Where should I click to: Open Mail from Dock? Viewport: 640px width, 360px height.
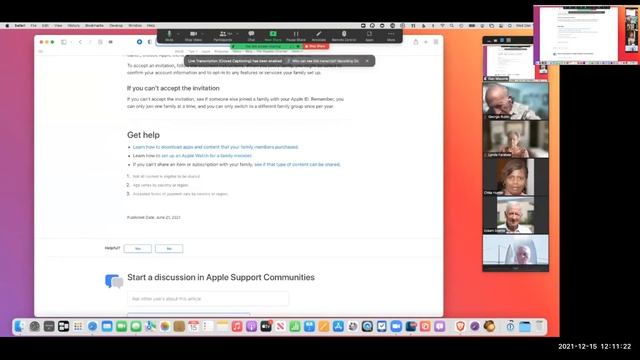pyautogui.click(x=107, y=326)
